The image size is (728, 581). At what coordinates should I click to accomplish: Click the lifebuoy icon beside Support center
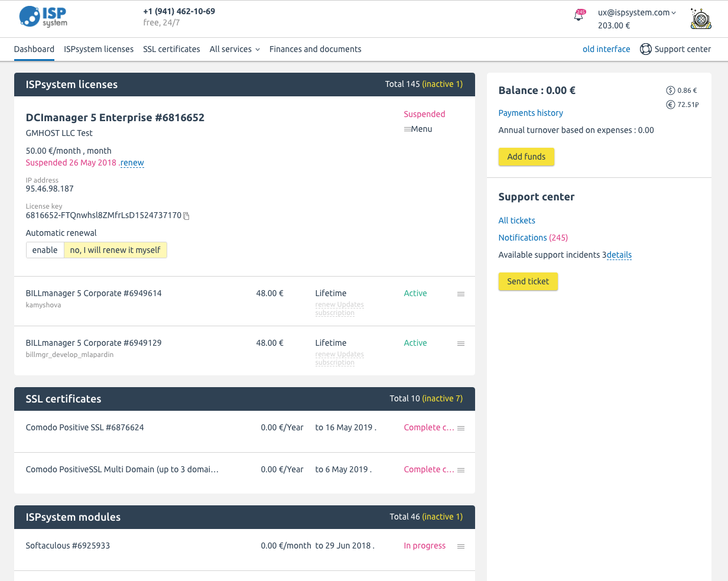click(x=646, y=49)
